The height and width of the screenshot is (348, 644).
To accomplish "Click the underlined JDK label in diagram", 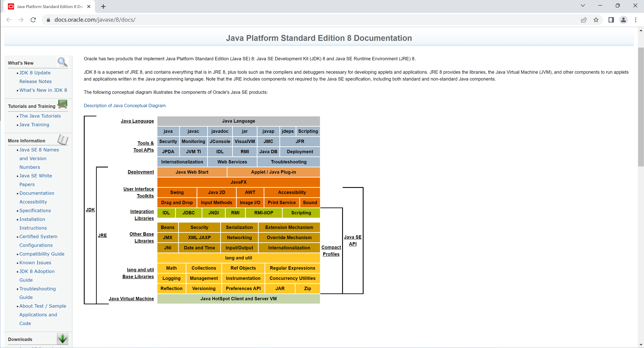I will [90, 210].
